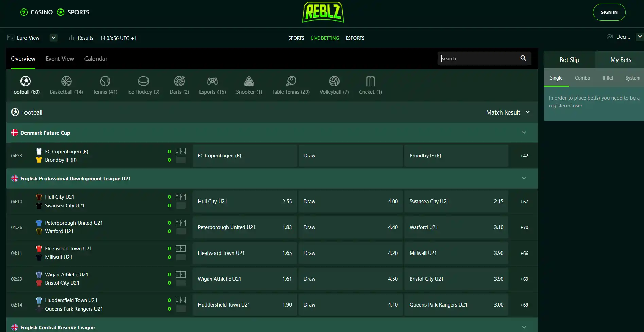Click the SIGN IN button
Screen dimensions: 644x332
coord(609,12)
